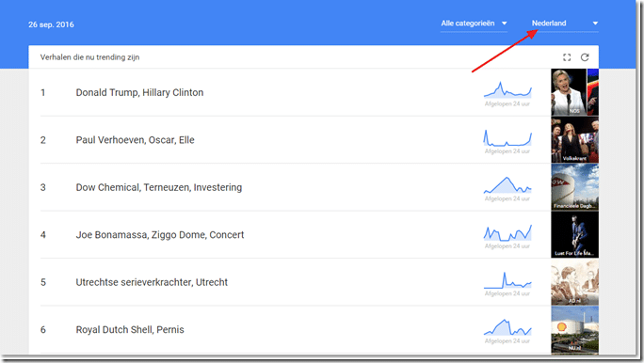Click the NU.nl Shell refinery thumbnail
The width and height of the screenshot is (644, 363).
(x=574, y=330)
